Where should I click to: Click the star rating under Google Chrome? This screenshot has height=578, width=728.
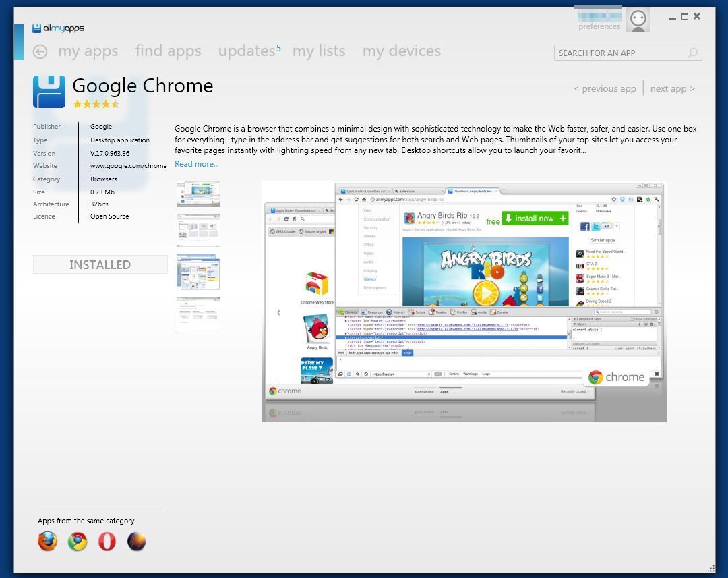click(96, 104)
